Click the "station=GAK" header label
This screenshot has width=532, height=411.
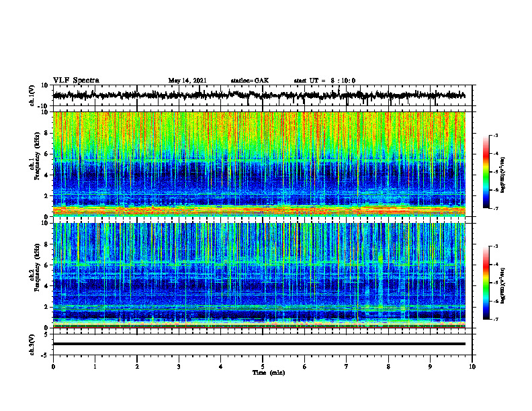click(250, 81)
